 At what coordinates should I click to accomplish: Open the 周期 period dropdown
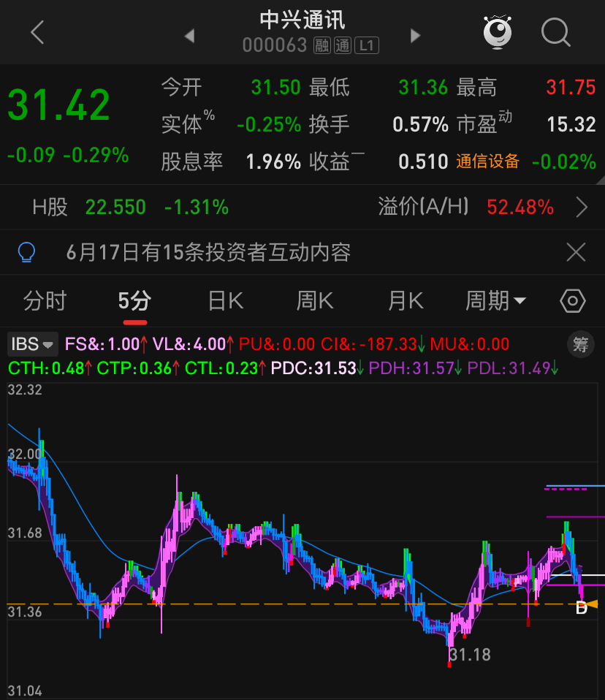coord(495,300)
